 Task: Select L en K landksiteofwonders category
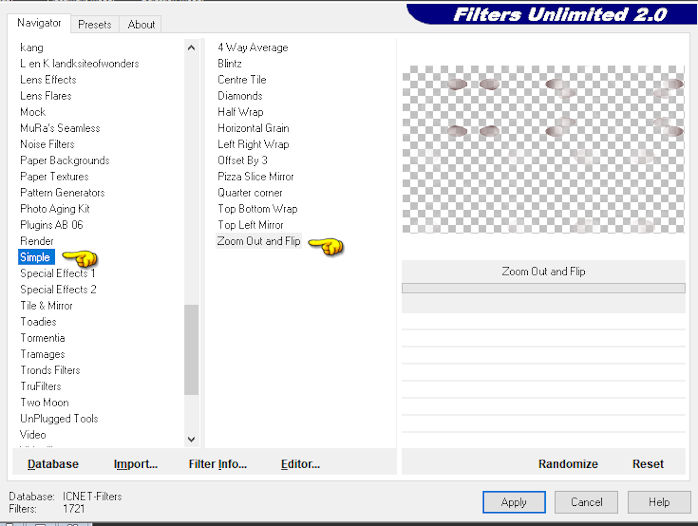[79, 64]
